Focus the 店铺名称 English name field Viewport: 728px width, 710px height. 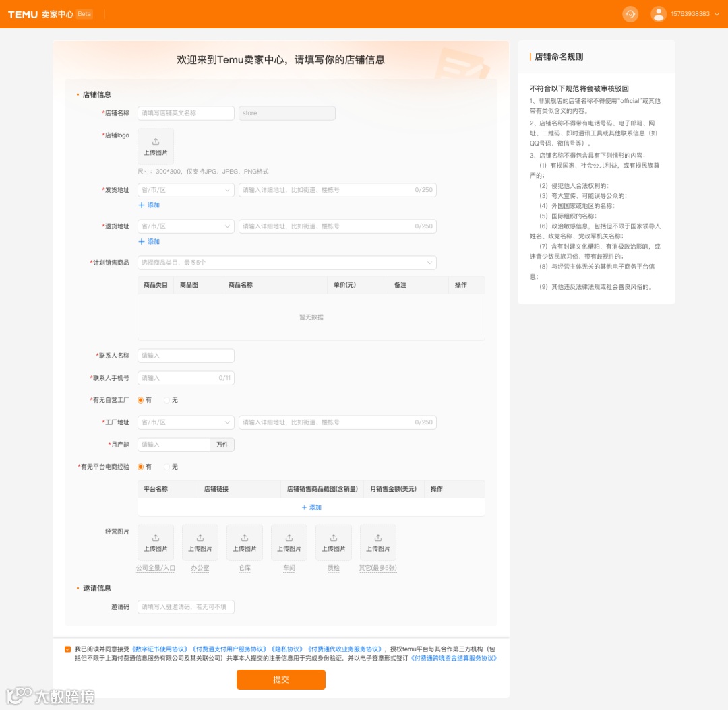[186, 113]
